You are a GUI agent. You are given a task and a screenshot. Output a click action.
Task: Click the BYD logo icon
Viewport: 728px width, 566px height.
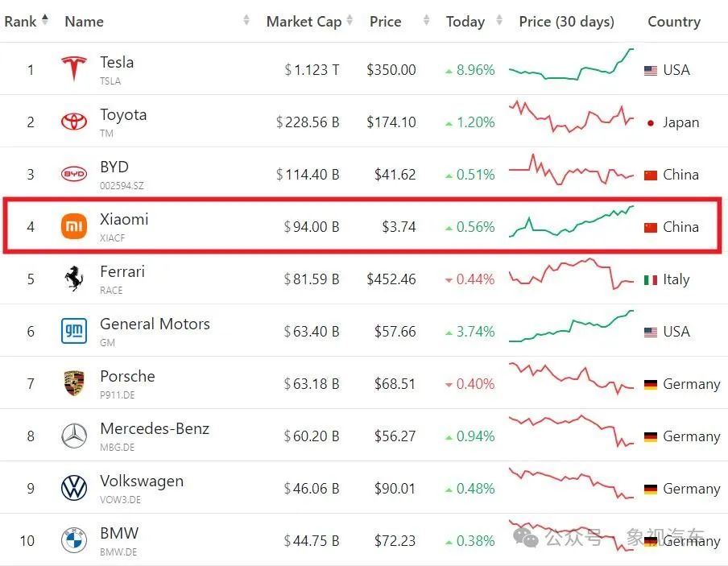click(74, 174)
